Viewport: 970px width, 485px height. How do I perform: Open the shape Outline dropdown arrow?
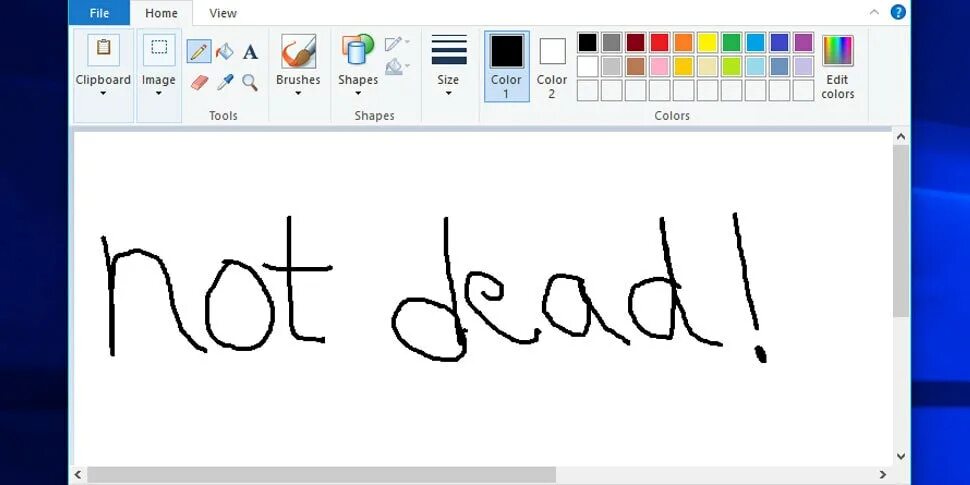click(x=408, y=43)
